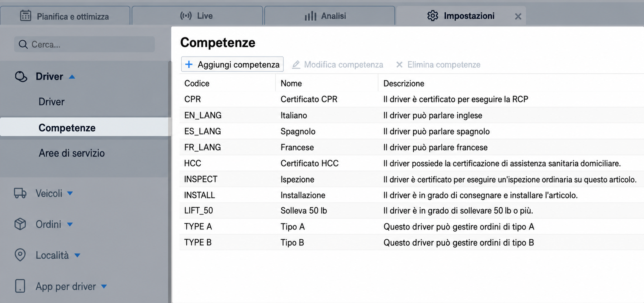Screen dimensions: 644x303
Task: Click the pencil icon for Modifica competenza
Action: coord(296,64)
